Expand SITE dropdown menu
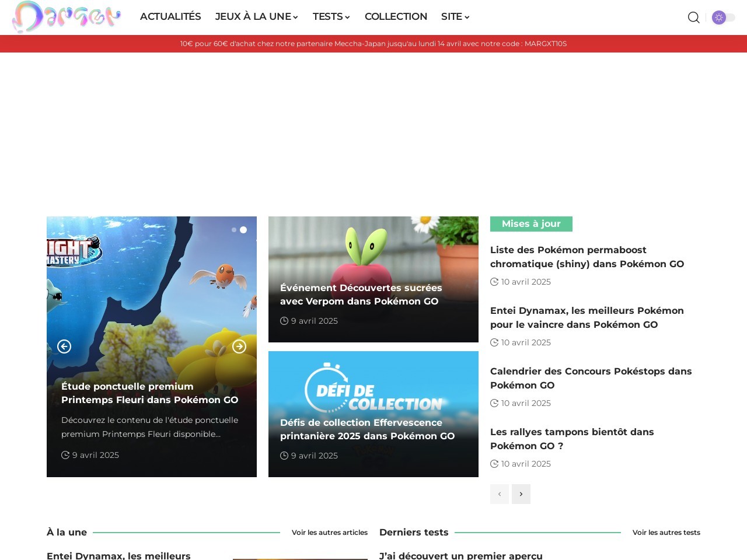This screenshot has height=560, width=747. pyautogui.click(x=455, y=17)
